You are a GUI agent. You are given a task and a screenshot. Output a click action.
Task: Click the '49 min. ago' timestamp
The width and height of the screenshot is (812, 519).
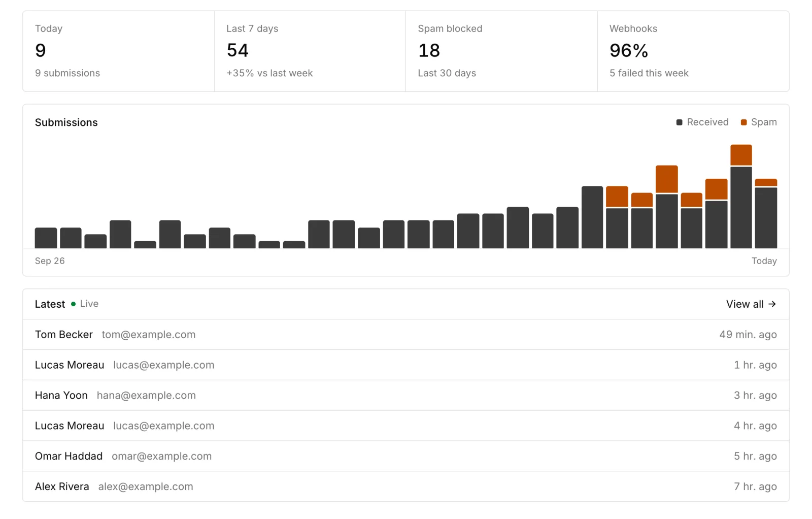[748, 335]
